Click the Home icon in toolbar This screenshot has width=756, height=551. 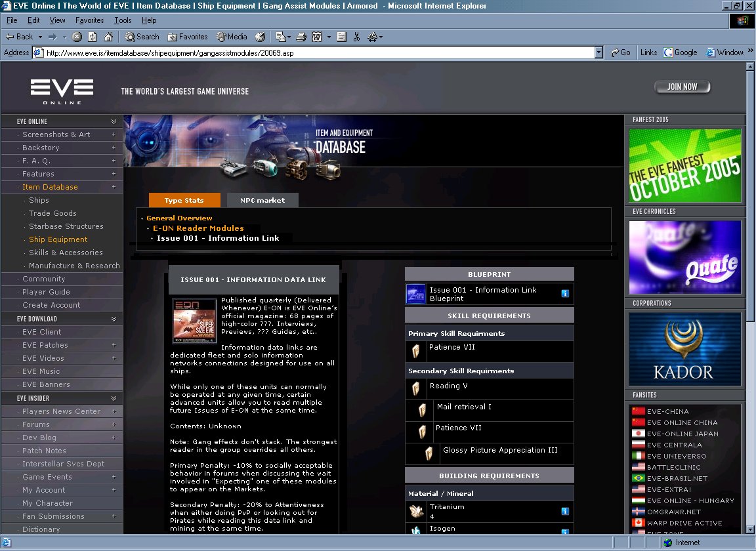click(x=108, y=37)
